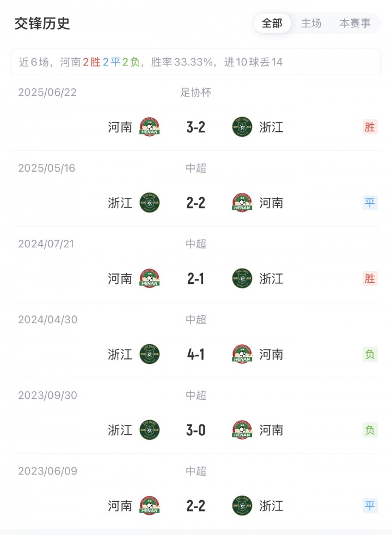This screenshot has height=535, width=392.
Task: Switch to the 主场 tab
Action: point(311,23)
